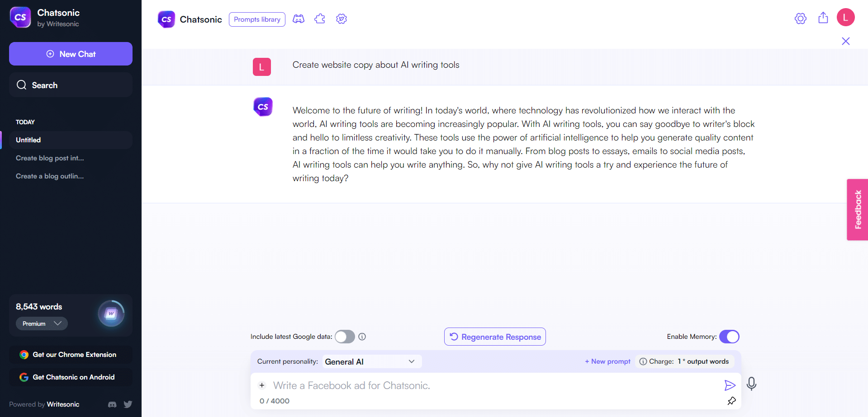Click the Chatsonic CS logo in header
Screen dimensions: 868x417
[x=166, y=19]
